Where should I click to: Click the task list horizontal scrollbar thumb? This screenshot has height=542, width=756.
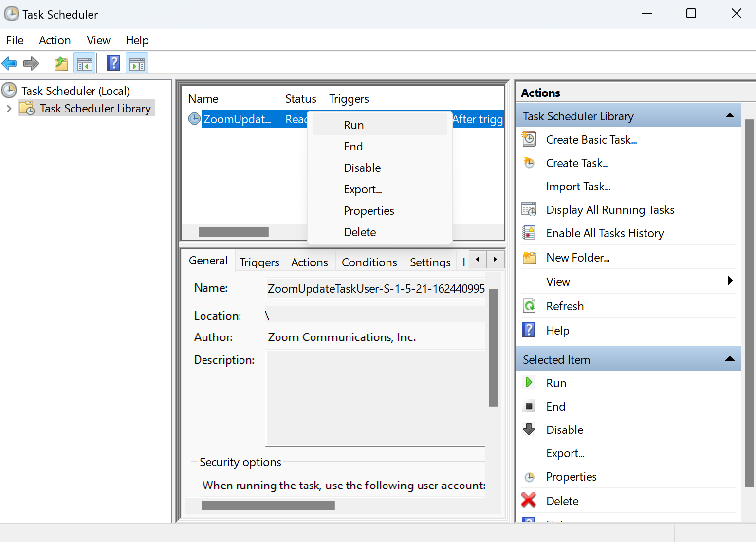pos(234,232)
